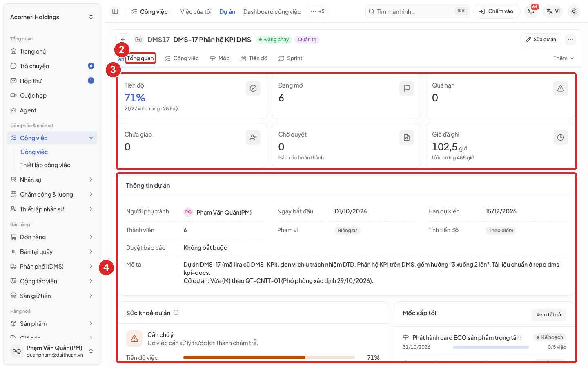Expand the Chấm công & lương group

tap(52, 195)
